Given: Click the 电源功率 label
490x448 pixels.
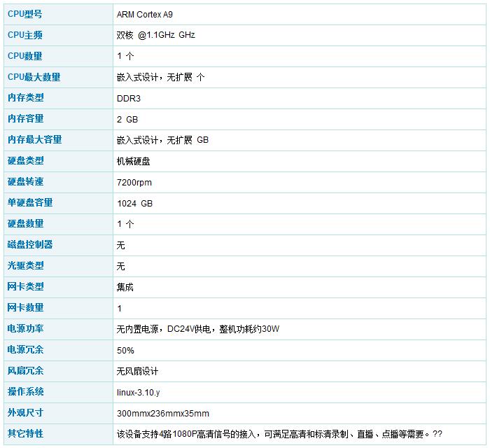Looking at the screenshot, I should point(25,329).
